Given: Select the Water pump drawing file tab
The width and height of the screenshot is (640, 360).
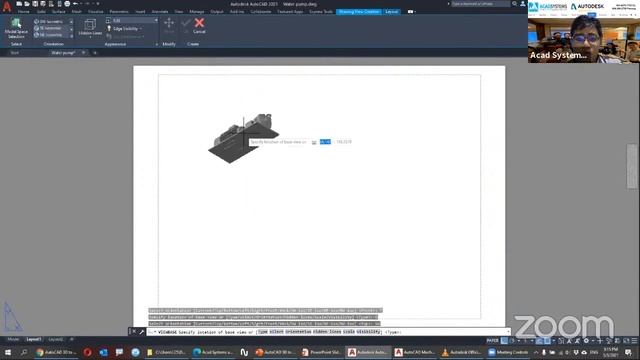Looking at the screenshot, I should 63,53.
